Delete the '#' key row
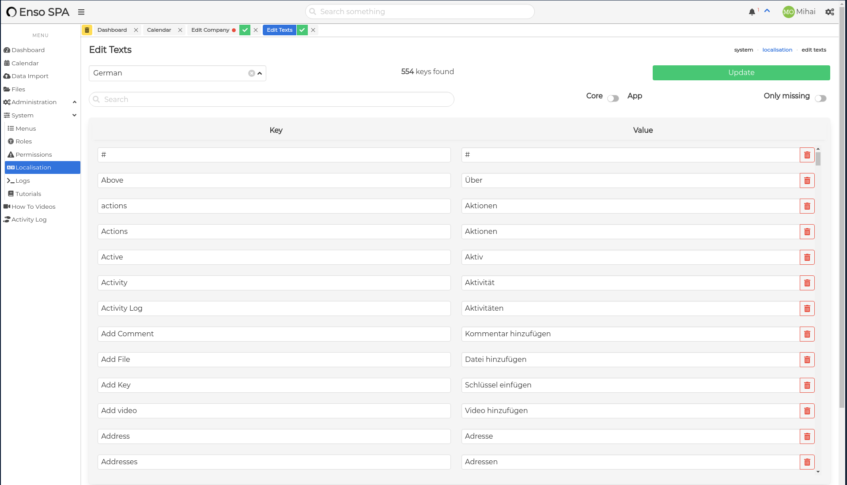Screen dimensions: 847x485 [807, 155]
